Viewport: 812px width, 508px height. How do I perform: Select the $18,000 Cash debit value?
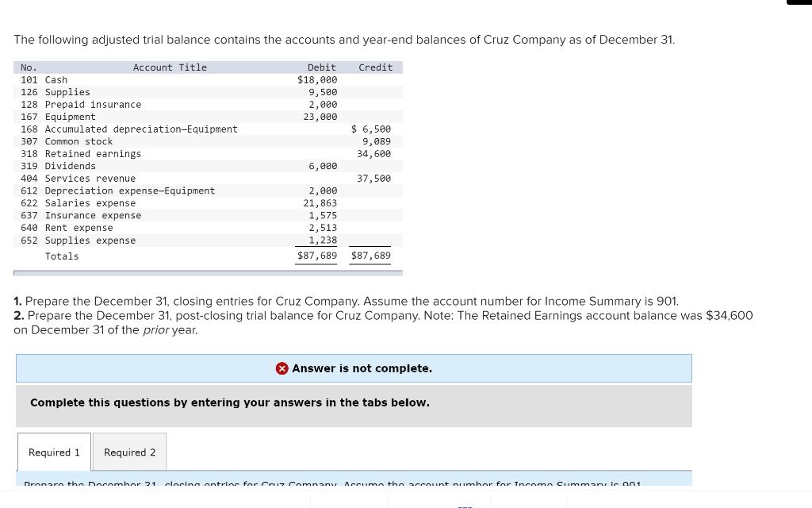tap(317, 80)
